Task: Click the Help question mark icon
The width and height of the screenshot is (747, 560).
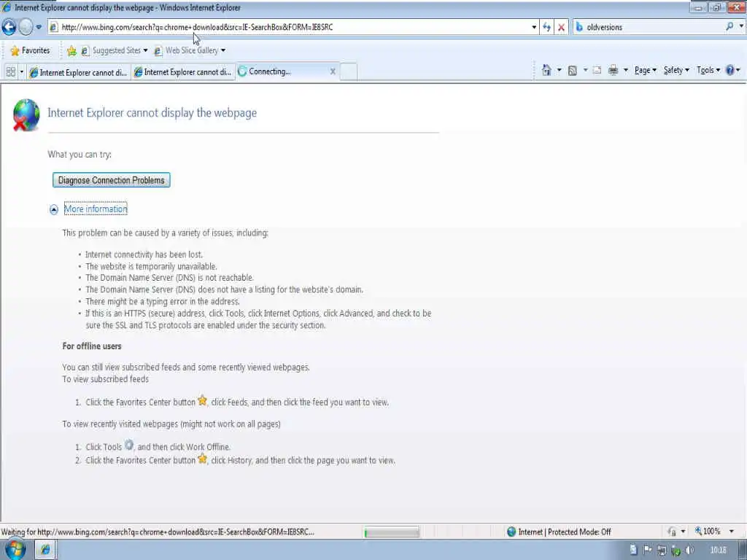Action: point(729,71)
